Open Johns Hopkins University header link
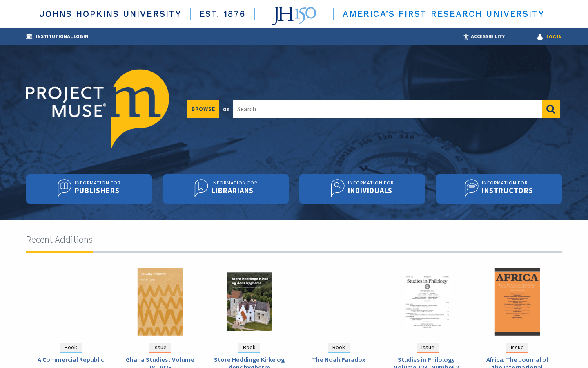Screen dimensions: 588x368 pyautogui.click(x=110, y=14)
